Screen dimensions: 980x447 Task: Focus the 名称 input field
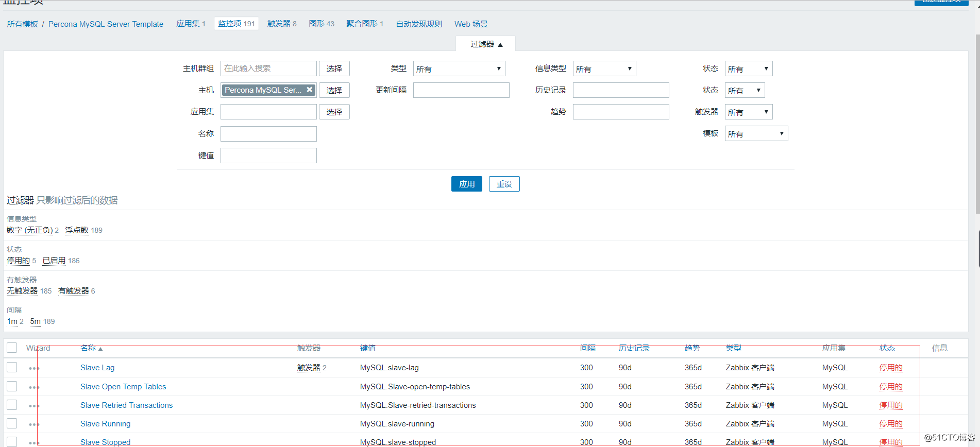click(x=268, y=134)
